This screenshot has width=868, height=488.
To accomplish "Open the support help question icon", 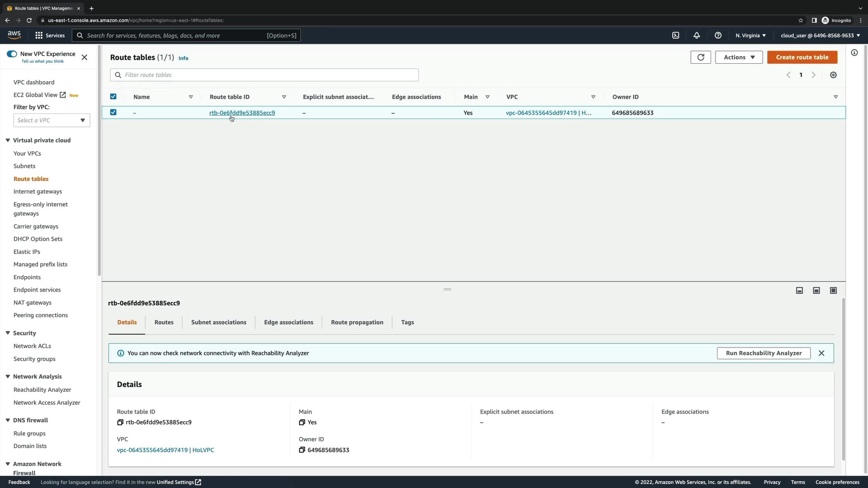I will [718, 35].
